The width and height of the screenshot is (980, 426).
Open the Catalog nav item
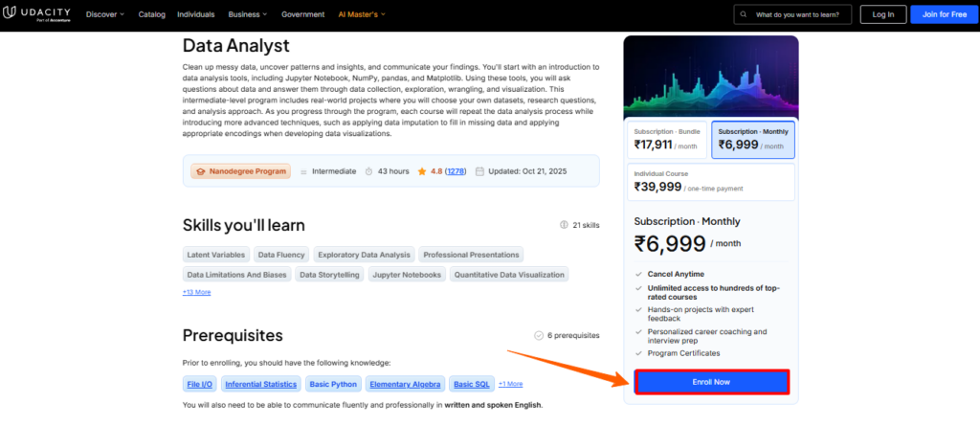[152, 14]
